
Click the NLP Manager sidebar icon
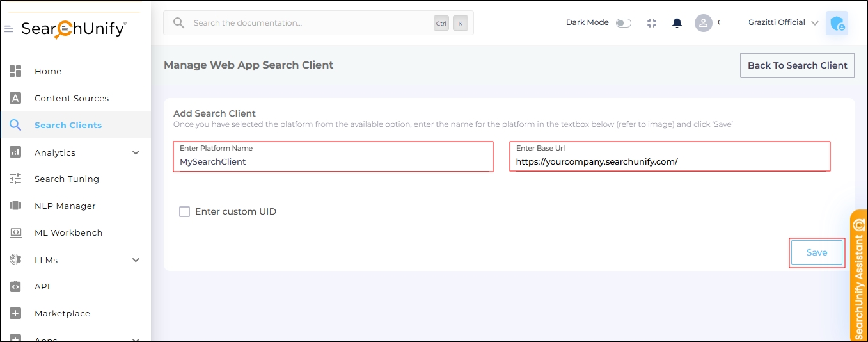(x=15, y=206)
